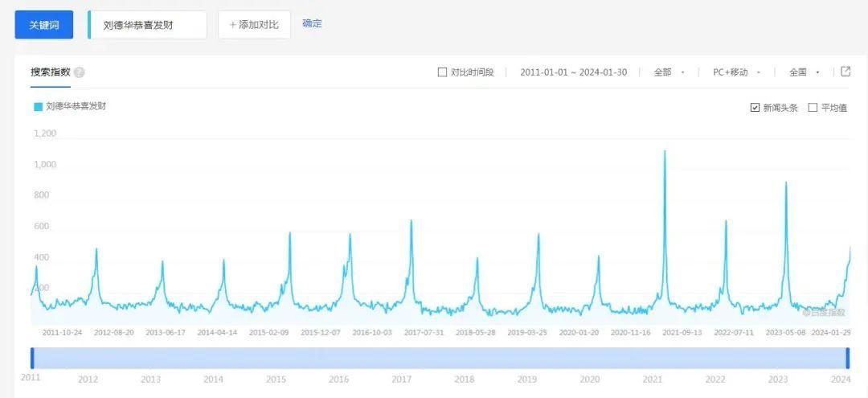
Task: Click the export icon at top right
Action: pyautogui.click(x=845, y=72)
